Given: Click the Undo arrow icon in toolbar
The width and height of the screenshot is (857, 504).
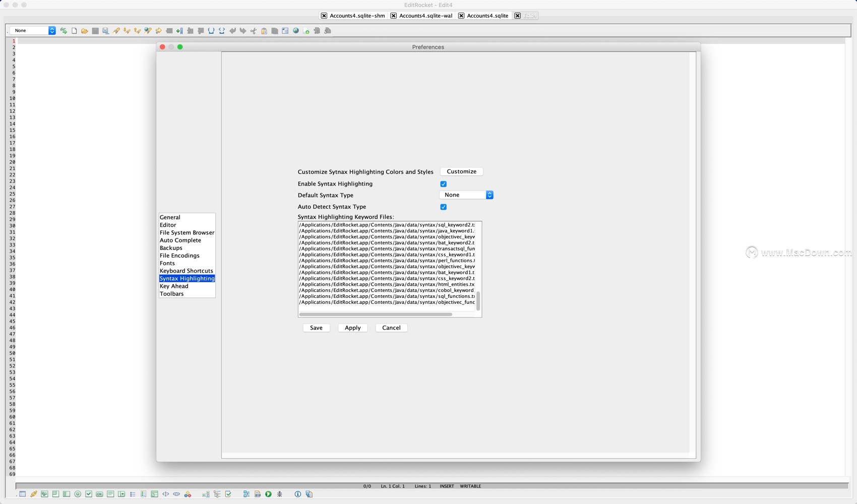Looking at the screenshot, I should pyautogui.click(x=232, y=31).
